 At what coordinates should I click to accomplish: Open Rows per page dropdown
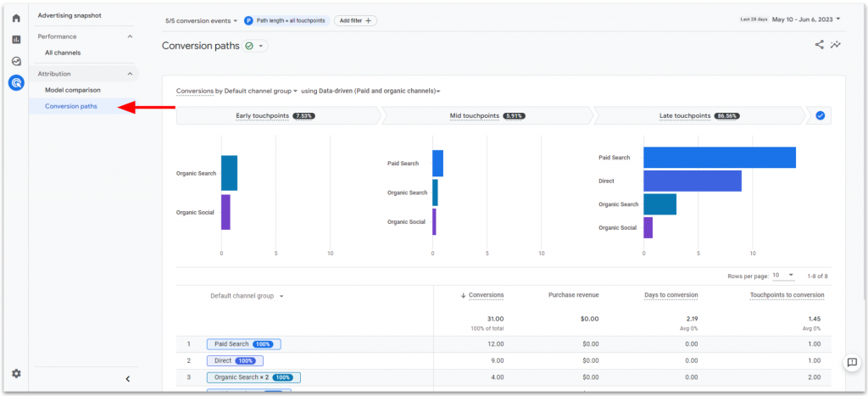783,276
